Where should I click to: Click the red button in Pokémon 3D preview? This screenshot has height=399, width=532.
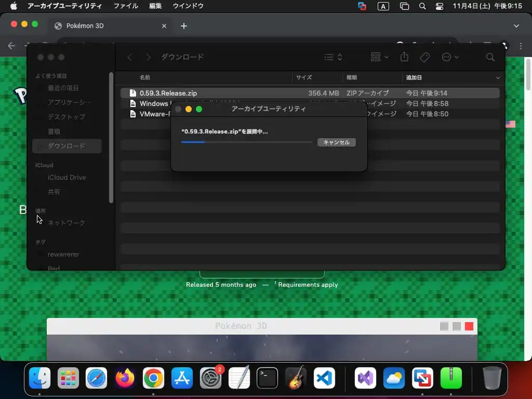click(x=469, y=326)
